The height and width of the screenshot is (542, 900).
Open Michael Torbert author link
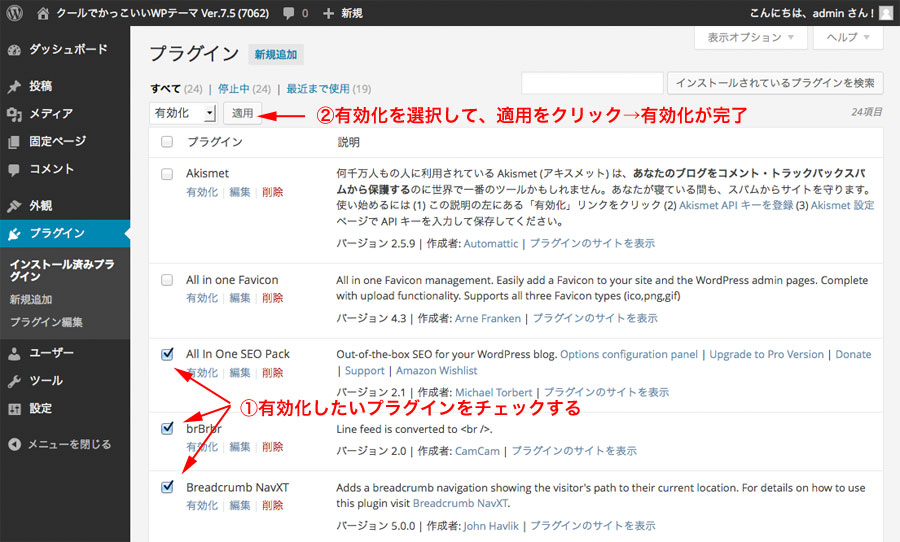tap(494, 393)
